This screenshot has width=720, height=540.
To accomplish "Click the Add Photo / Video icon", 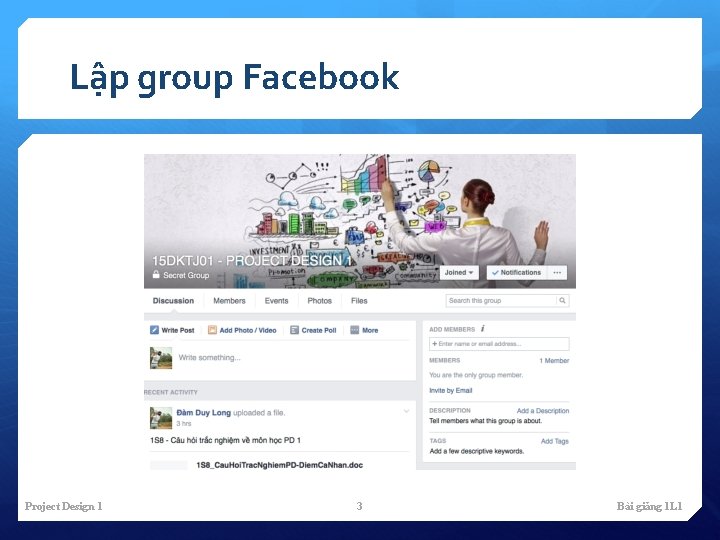I will [212, 330].
